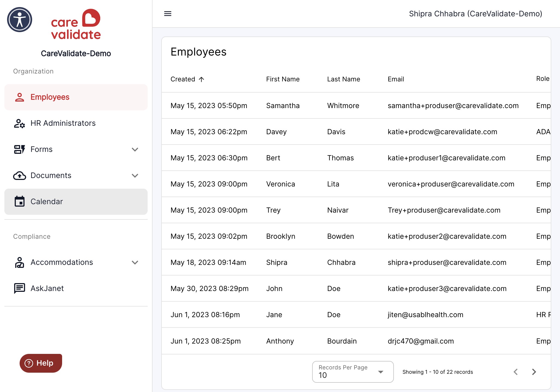Click the Employees person icon in sidebar
The image size is (560, 392).
(x=20, y=97)
